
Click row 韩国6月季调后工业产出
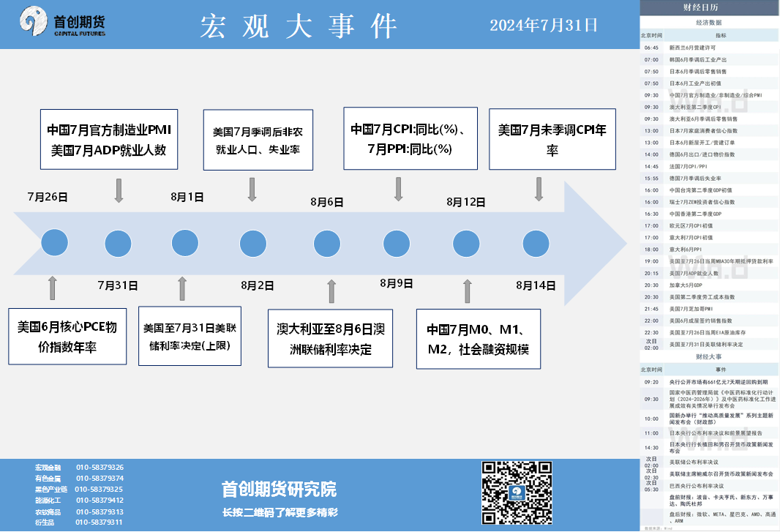pos(709,60)
